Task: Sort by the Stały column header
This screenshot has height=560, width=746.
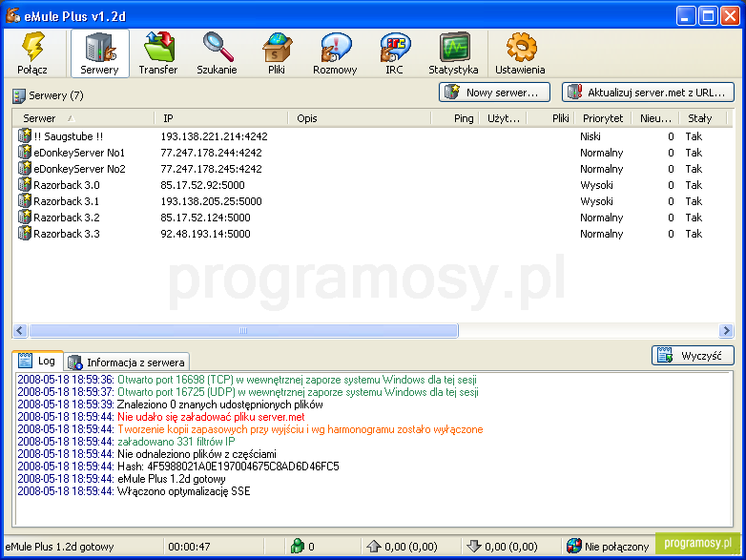Action: (x=703, y=118)
